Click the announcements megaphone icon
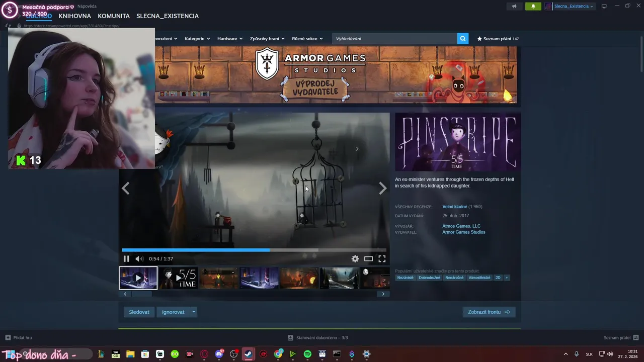The image size is (644, 362). (x=514, y=7)
